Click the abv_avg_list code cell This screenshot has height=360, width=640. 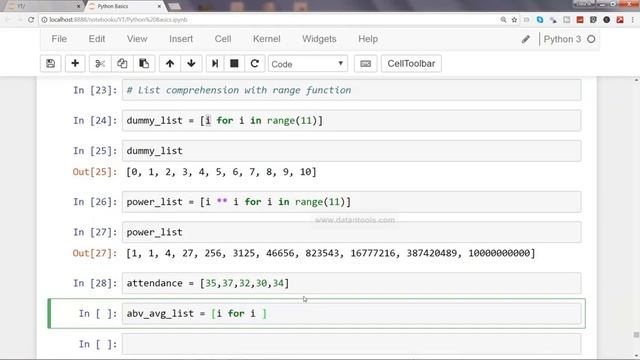pyautogui.click(x=351, y=313)
